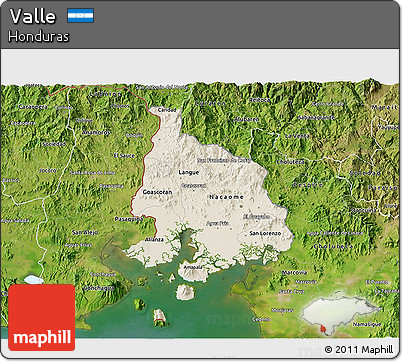Select the Maraita label
Image resolution: width=403 pixels, height=362 pixels.
click(x=385, y=107)
